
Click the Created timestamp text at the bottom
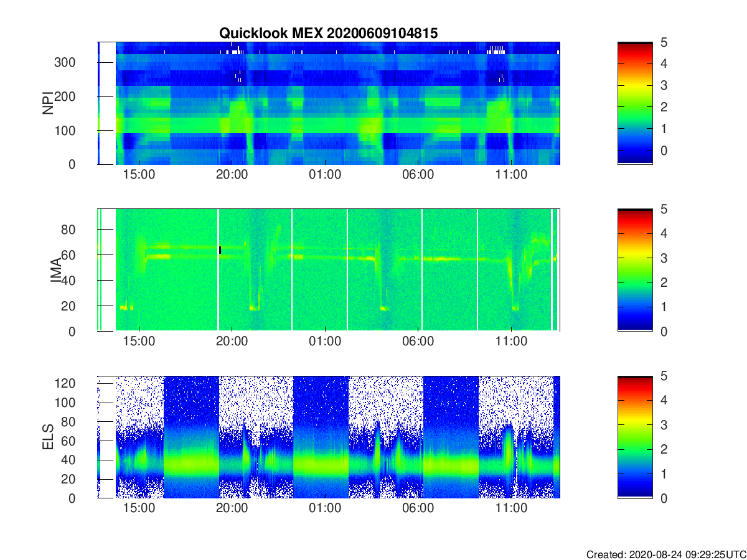(x=665, y=554)
